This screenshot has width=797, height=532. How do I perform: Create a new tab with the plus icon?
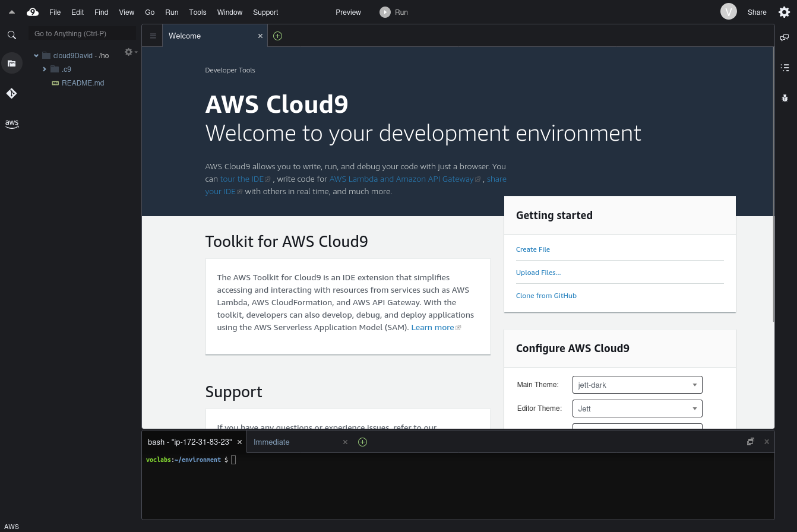277,36
